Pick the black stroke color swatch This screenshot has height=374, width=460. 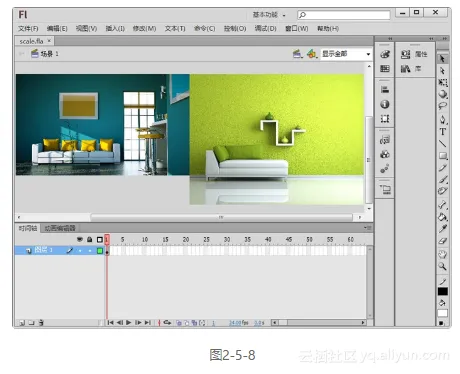pyautogui.click(x=442, y=292)
